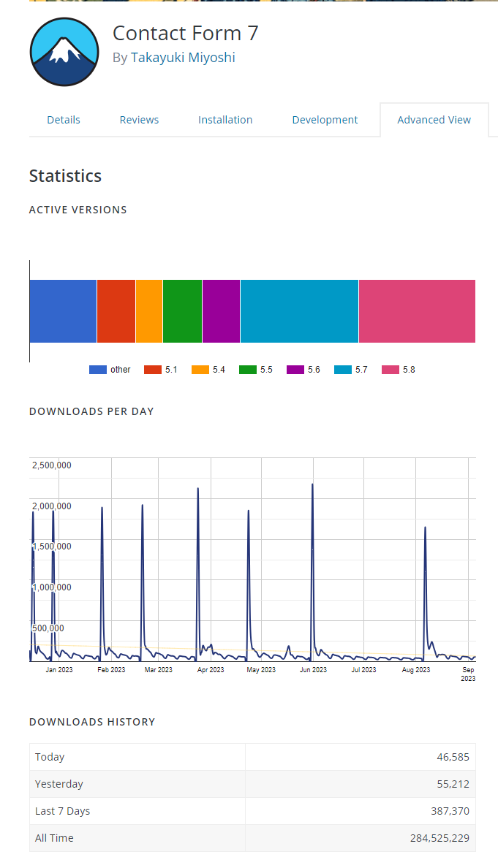Select the Development tab

tap(325, 120)
